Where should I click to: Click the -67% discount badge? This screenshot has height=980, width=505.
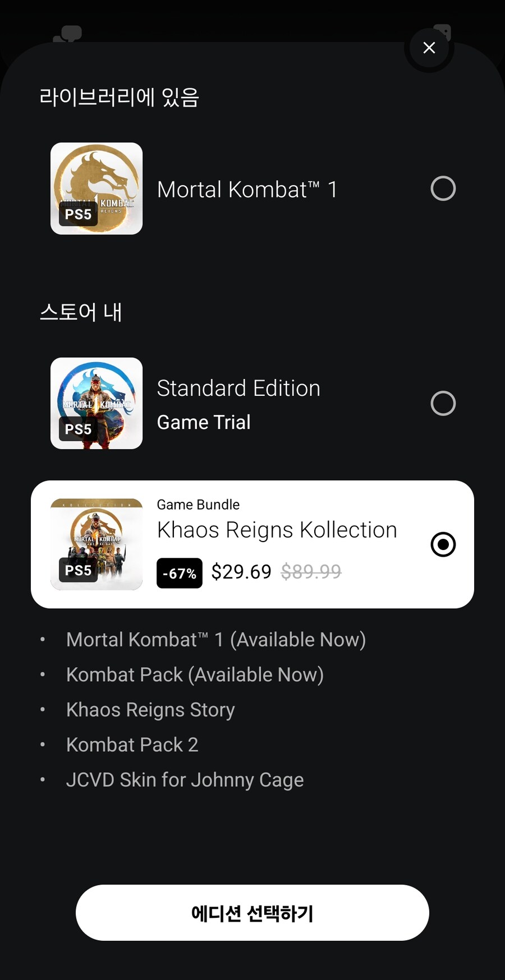click(180, 573)
